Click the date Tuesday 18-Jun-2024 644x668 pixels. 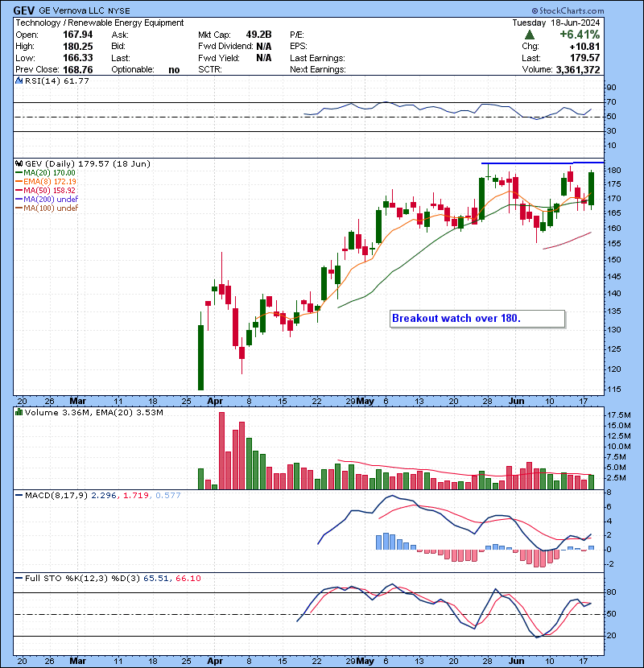[x=555, y=23]
